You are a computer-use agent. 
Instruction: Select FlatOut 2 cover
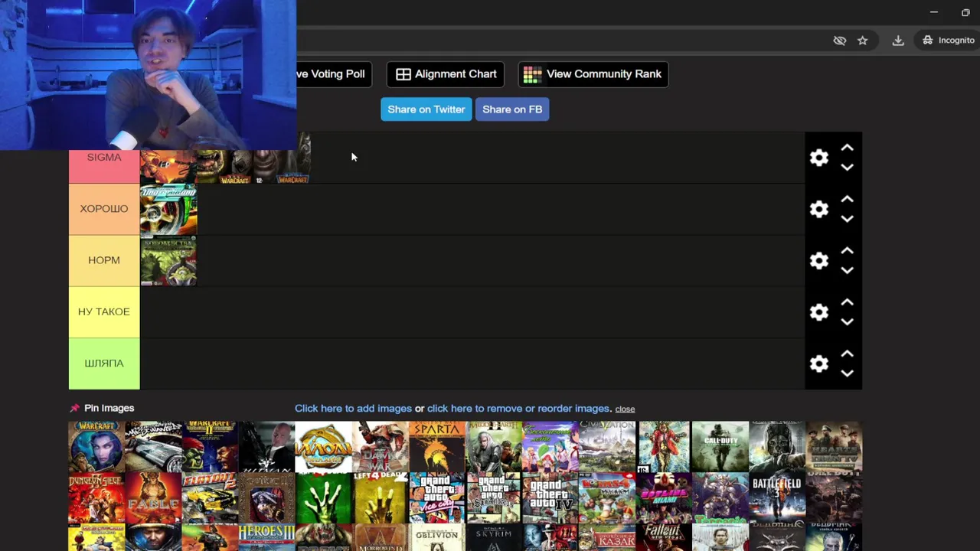[x=210, y=497]
